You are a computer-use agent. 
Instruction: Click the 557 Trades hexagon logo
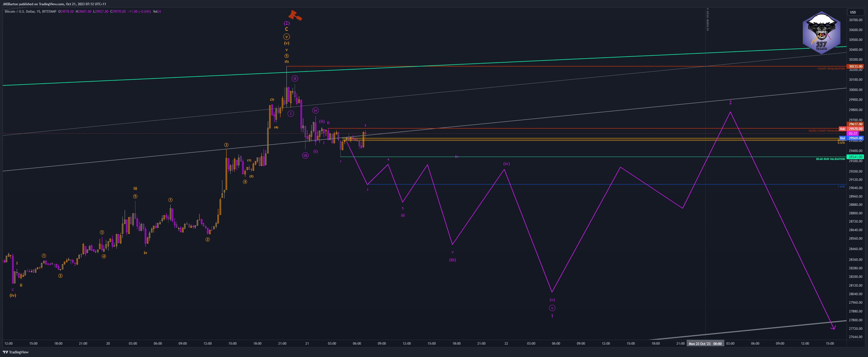pos(821,33)
